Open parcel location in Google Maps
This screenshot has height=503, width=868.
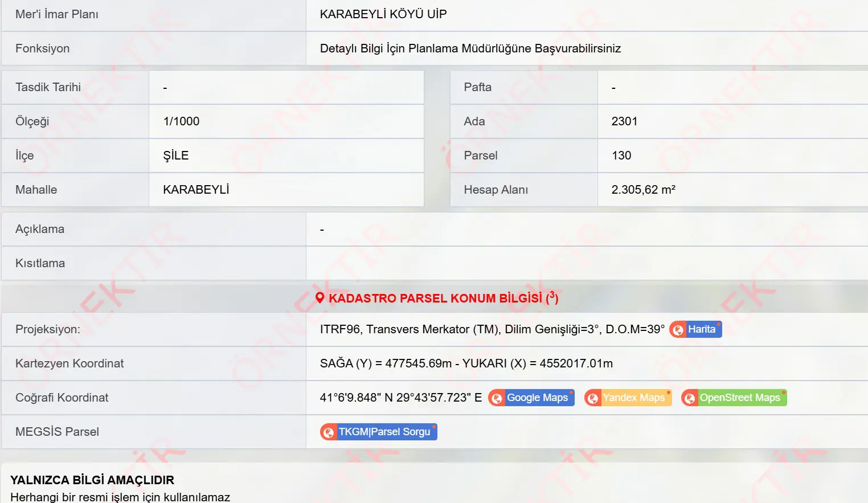tap(531, 398)
